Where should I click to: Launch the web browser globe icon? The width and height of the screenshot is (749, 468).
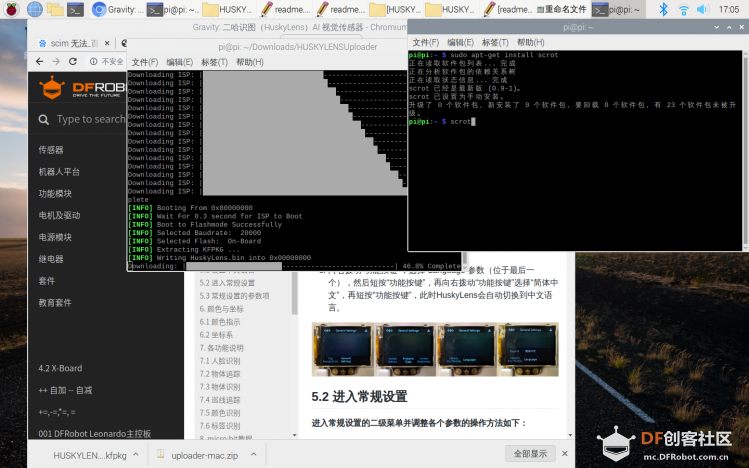coord(34,9)
